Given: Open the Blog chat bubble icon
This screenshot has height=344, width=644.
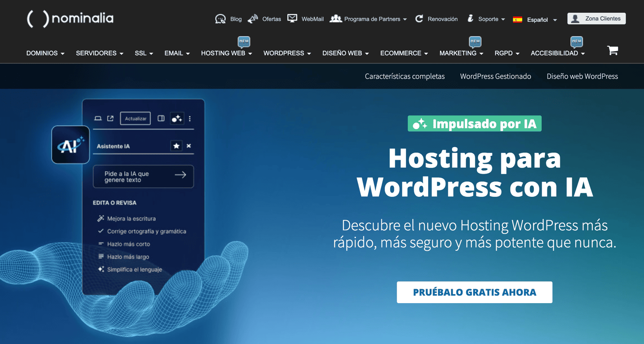Looking at the screenshot, I should [220, 19].
